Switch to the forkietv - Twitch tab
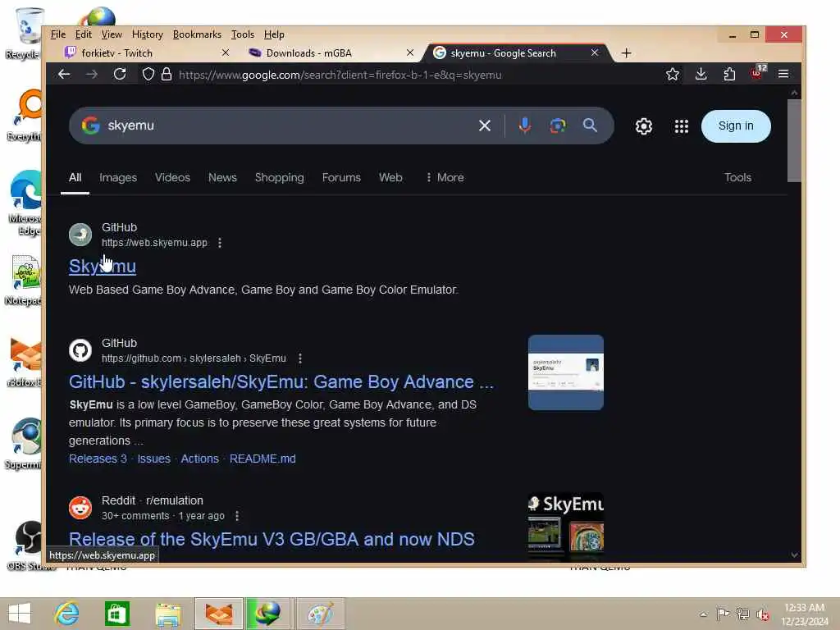The height and width of the screenshot is (630, 840). [x=139, y=52]
